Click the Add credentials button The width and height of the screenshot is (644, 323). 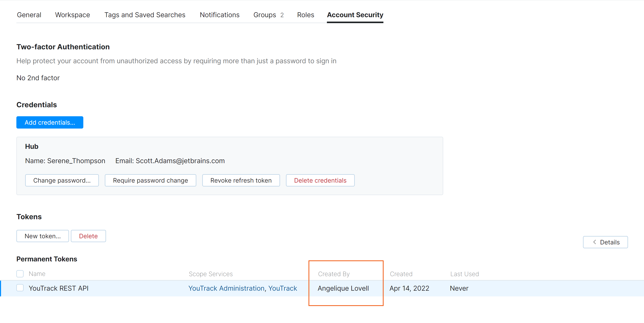(50, 122)
